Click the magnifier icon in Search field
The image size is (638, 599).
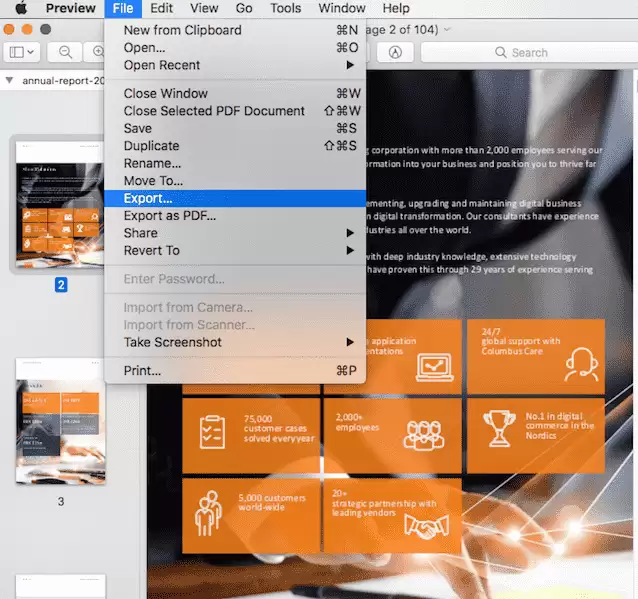click(501, 52)
